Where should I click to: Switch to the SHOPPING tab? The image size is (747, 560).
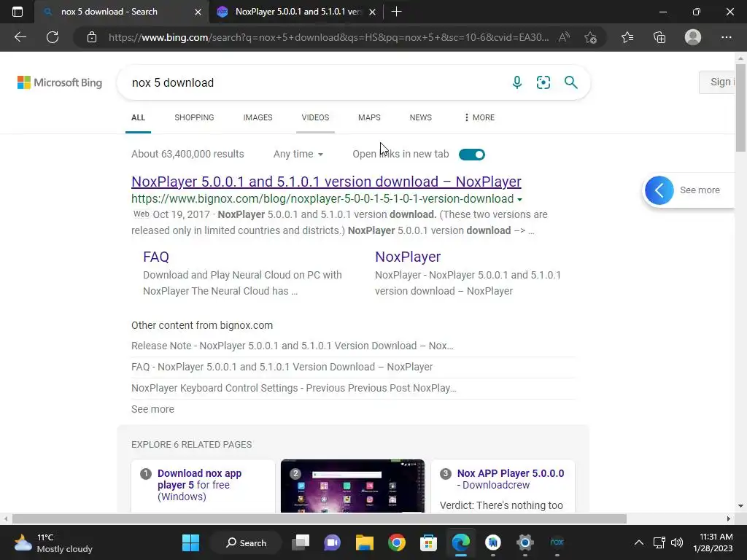(194, 117)
